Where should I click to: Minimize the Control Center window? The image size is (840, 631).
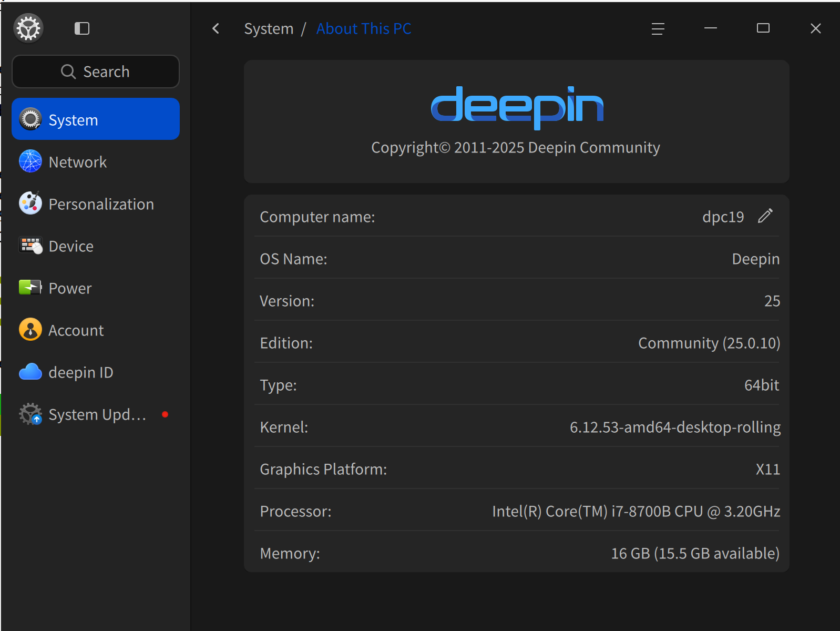click(711, 28)
